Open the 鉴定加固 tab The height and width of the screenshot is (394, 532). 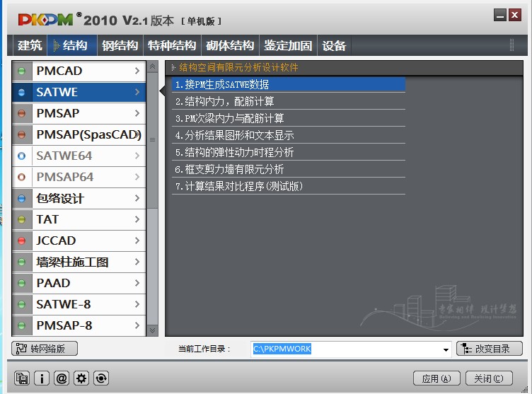(x=288, y=46)
